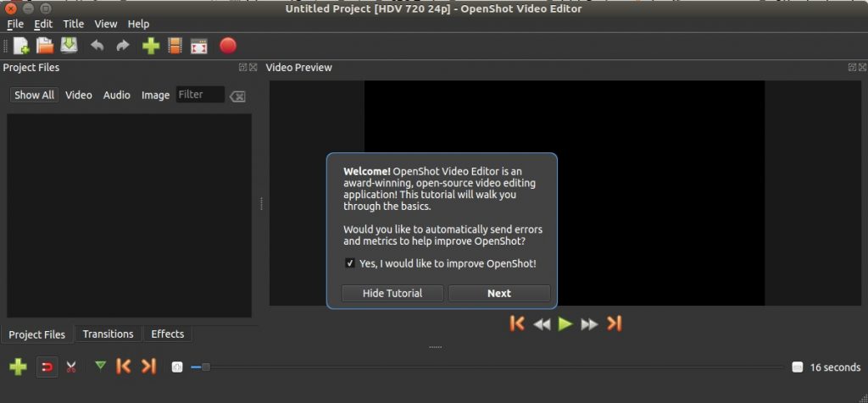The width and height of the screenshot is (868, 403).
Task: Toggle fullscreen with the toolbar icon
Action: (x=198, y=47)
